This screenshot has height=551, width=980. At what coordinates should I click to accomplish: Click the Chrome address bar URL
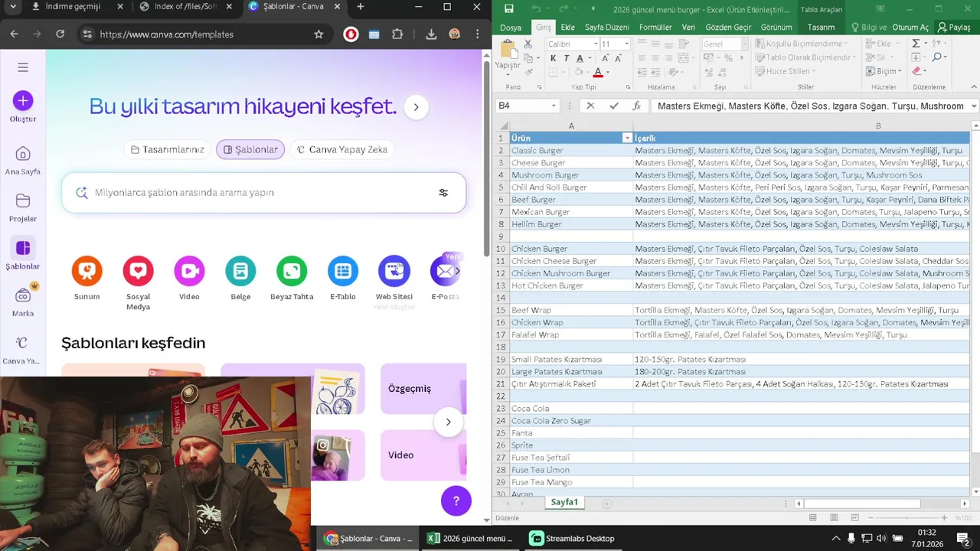click(x=166, y=34)
